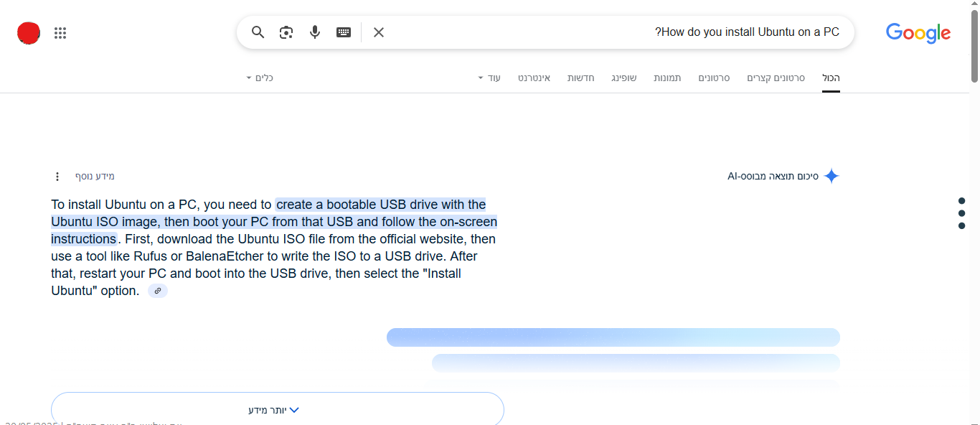Switch to the סרטונים קצרים tab
The width and height of the screenshot is (980, 425).
(x=776, y=78)
